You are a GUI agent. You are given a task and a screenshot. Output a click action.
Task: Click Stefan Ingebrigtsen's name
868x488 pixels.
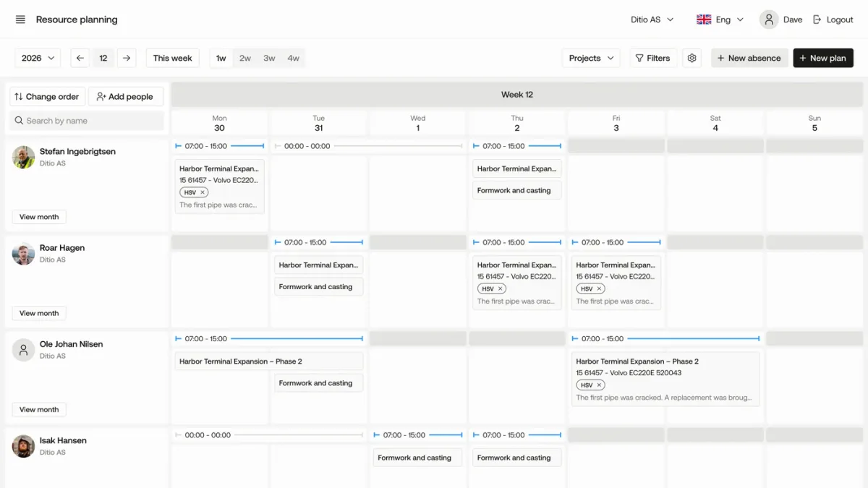pos(77,152)
